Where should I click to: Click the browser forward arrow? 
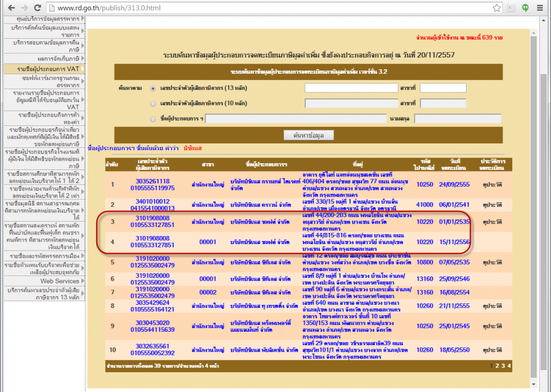pos(24,9)
